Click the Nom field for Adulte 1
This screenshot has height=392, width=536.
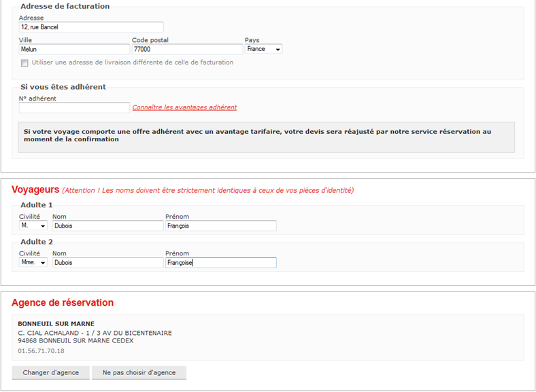pyautogui.click(x=107, y=226)
